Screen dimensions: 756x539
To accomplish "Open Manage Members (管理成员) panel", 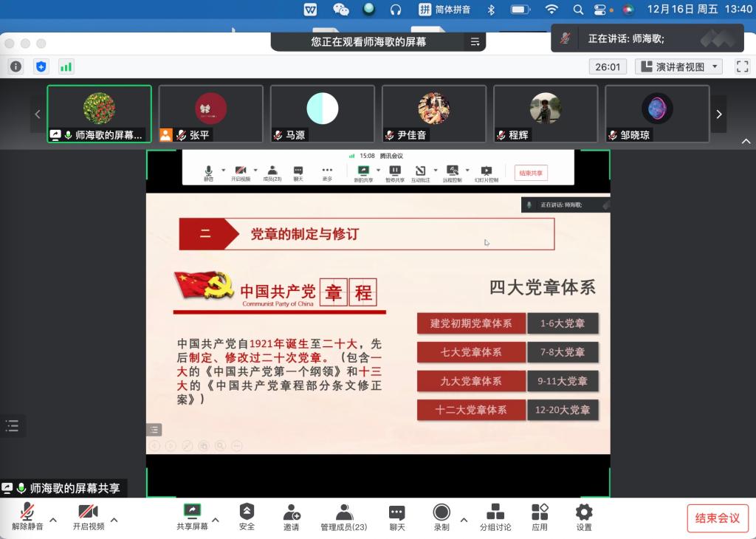I will tap(343, 516).
